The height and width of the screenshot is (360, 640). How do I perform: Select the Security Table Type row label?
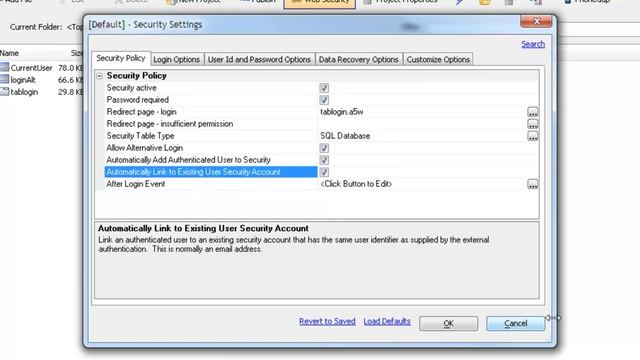pos(140,136)
